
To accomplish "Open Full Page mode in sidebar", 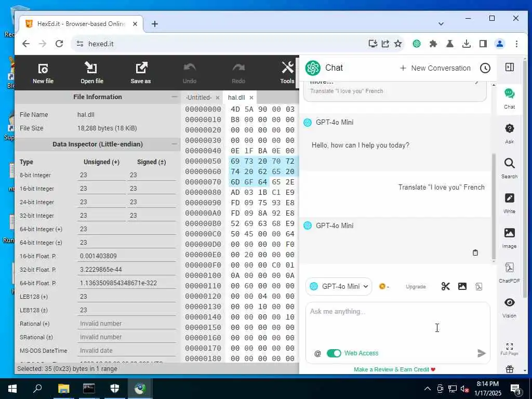I will pos(509,349).
